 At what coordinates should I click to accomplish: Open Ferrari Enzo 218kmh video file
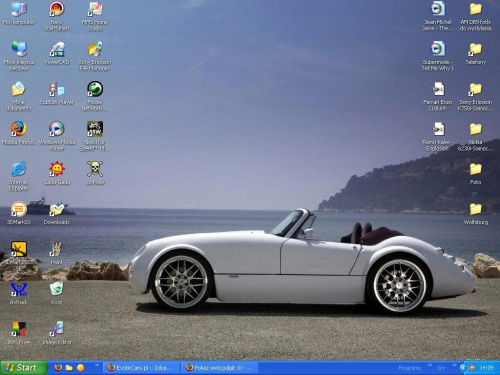(x=437, y=89)
